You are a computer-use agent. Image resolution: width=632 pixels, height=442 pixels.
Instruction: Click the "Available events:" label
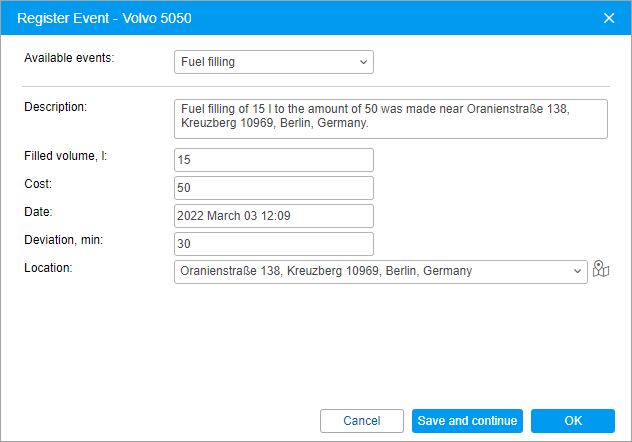[x=69, y=58]
